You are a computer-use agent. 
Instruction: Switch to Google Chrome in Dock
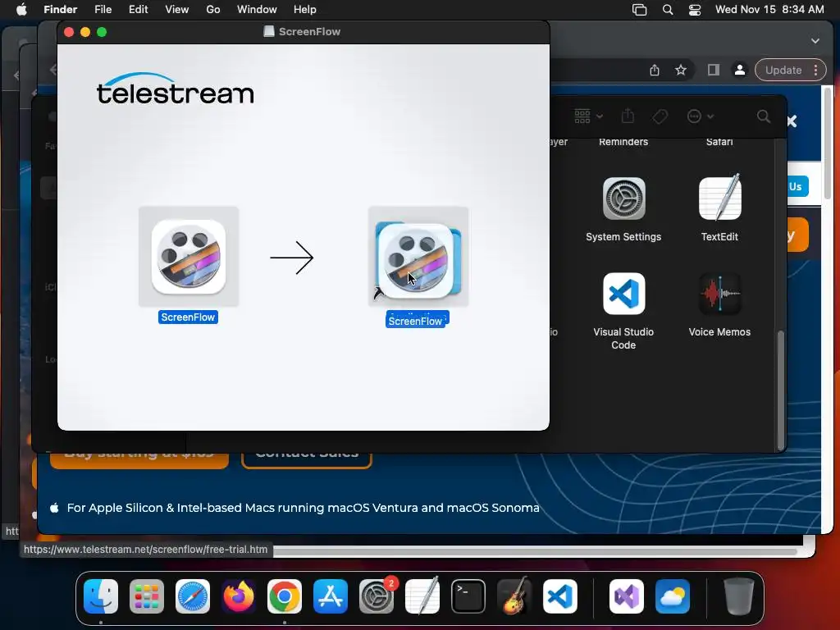(x=285, y=596)
